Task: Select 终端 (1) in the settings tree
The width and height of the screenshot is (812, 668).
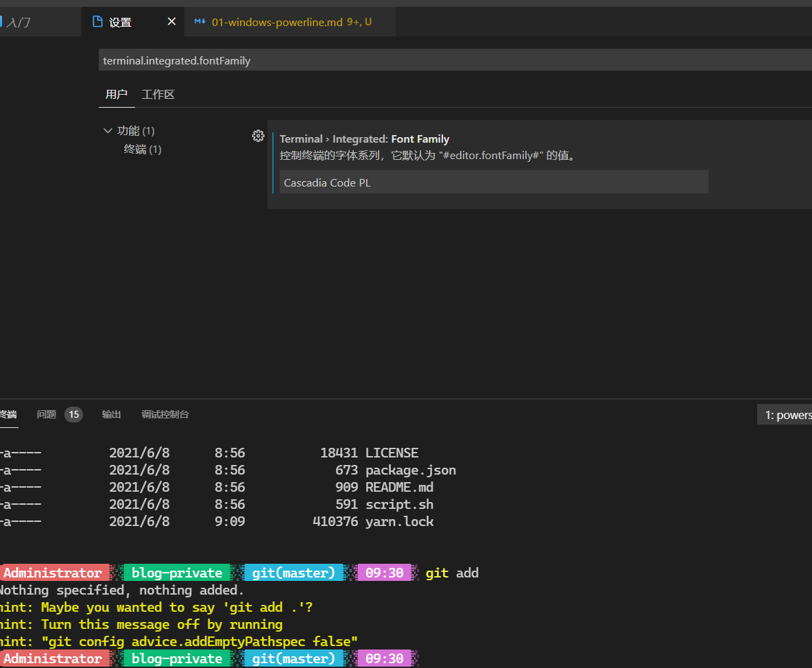Action: click(x=142, y=149)
